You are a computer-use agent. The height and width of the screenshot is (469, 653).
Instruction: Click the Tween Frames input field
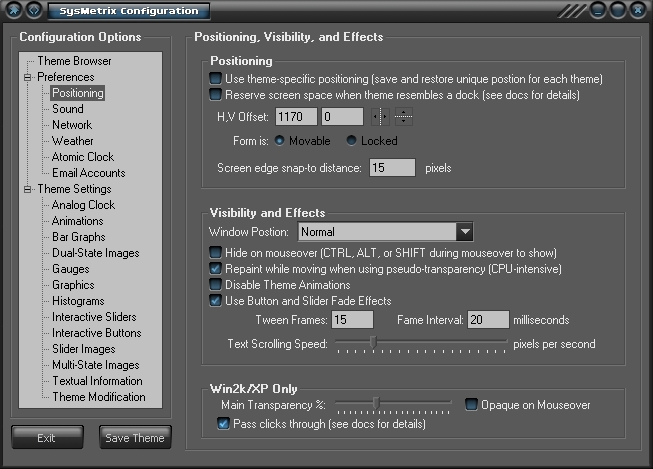tap(352, 319)
